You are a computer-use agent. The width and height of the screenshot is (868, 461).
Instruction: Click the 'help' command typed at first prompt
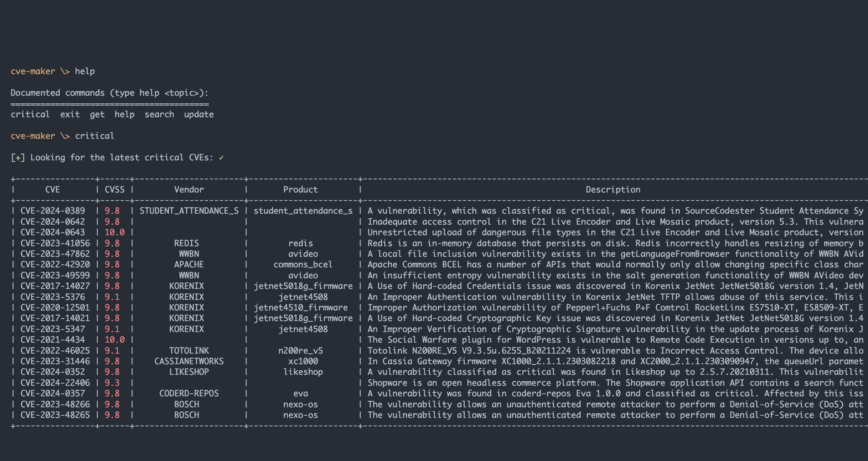85,71
